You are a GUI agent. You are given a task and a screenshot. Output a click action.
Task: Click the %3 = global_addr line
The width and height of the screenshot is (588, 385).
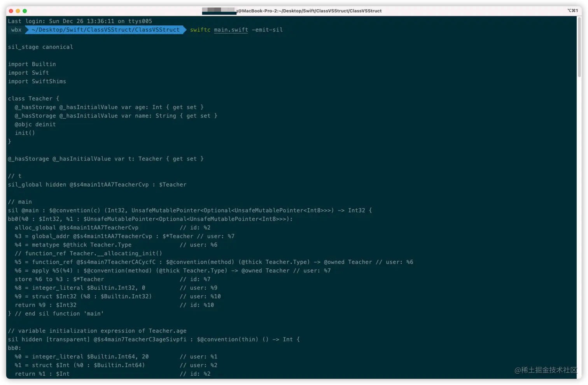point(124,236)
